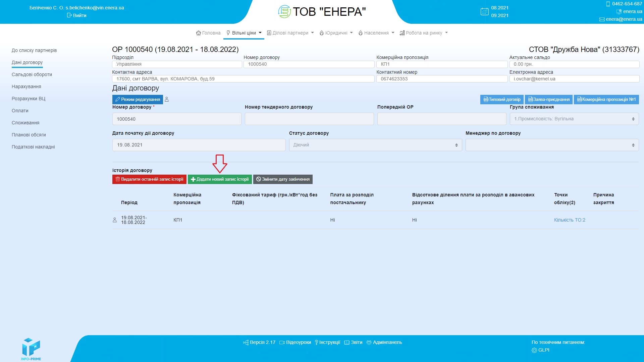Log out using Вийти

tap(77, 15)
